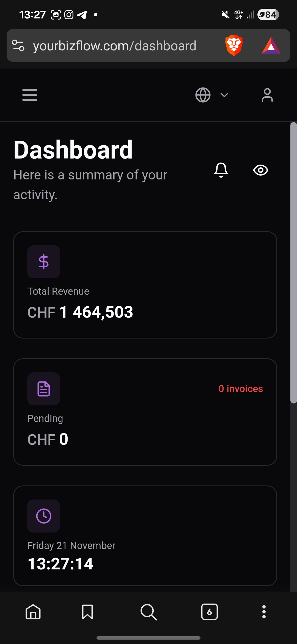297x644 pixels.
Task: Click the Pending invoices document icon
Action: (x=44, y=389)
